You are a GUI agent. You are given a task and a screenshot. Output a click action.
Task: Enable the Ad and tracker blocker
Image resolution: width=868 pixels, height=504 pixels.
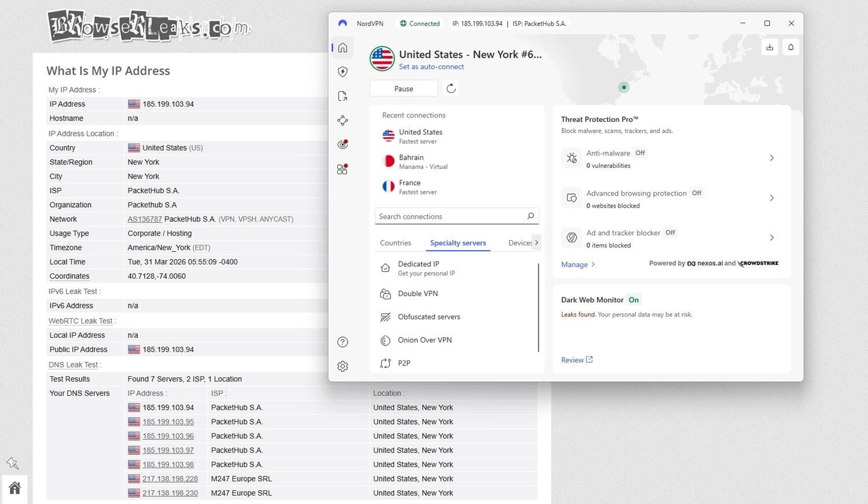coord(670,232)
